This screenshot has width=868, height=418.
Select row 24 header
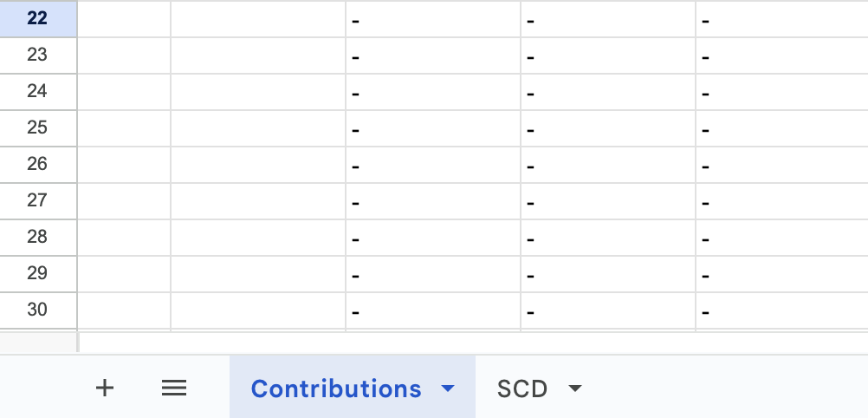click(x=37, y=91)
